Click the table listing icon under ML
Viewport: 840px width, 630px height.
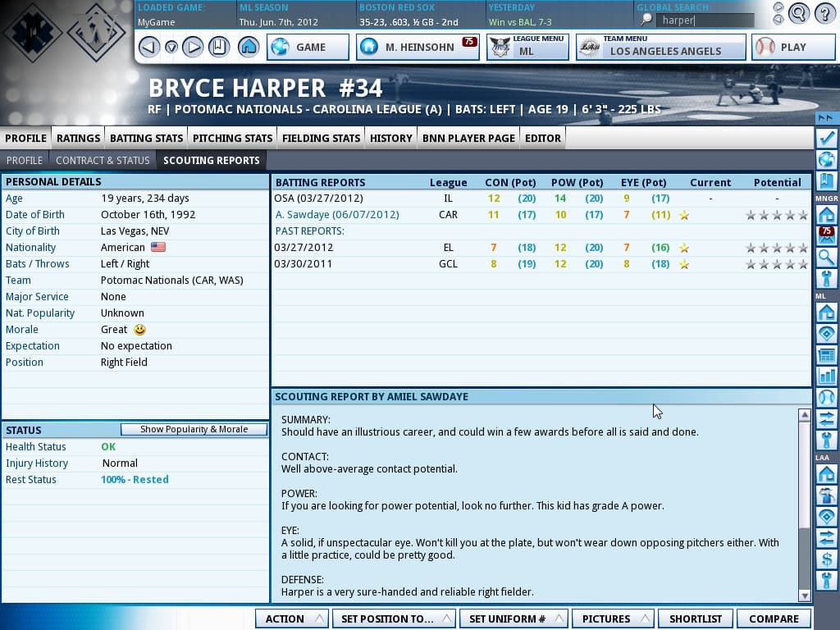(x=827, y=355)
